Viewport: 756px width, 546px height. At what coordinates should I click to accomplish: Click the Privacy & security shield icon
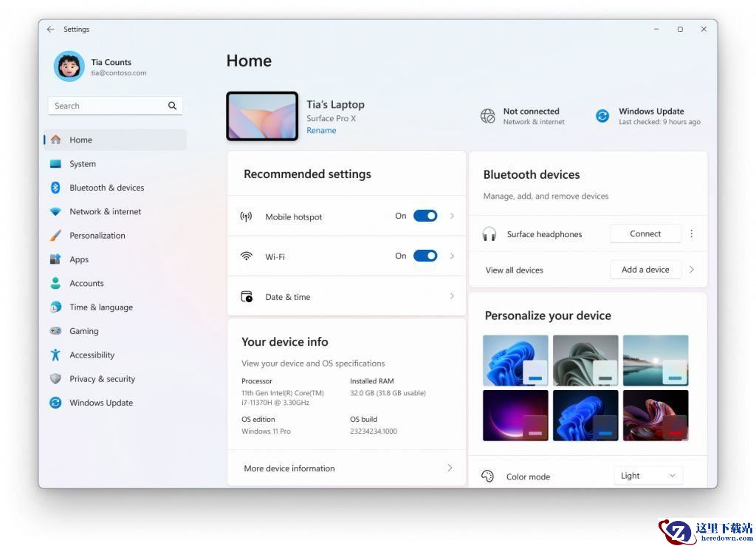55,378
